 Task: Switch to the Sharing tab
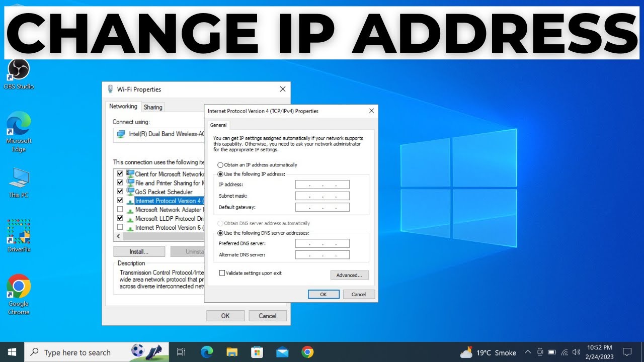[153, 107]
